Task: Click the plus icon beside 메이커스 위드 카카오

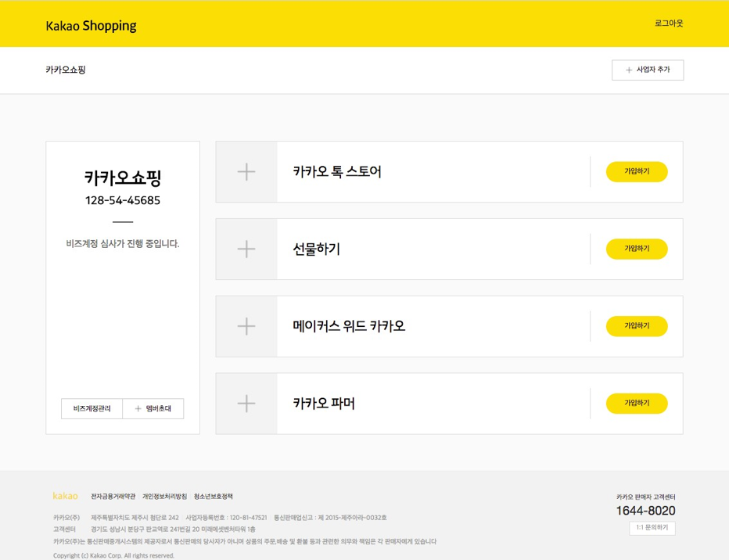Action: 246,326
